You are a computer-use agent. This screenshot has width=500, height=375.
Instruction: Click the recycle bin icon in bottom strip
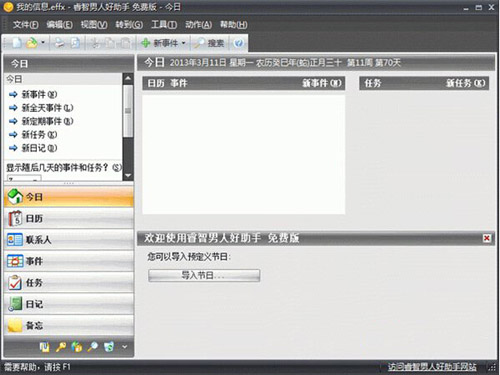(x=109, y=347)
